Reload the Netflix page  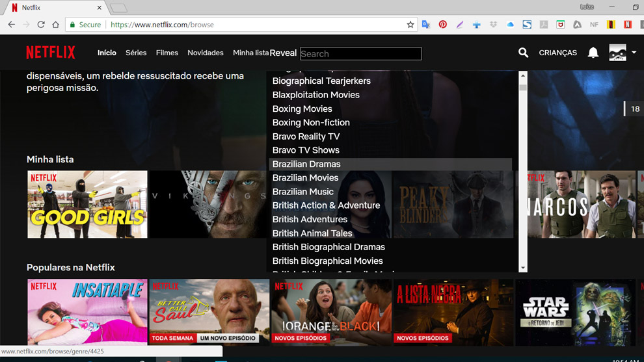tap(41, 25)
